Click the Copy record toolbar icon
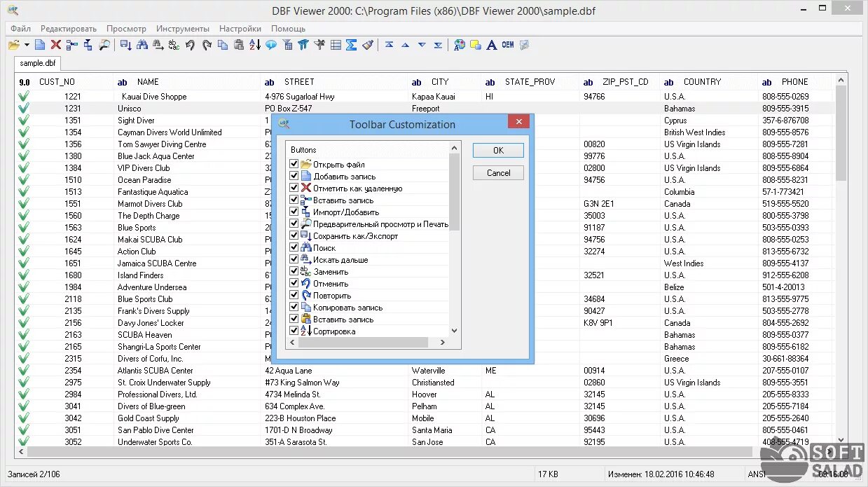The image size is (868, 487). pos(223,45)
